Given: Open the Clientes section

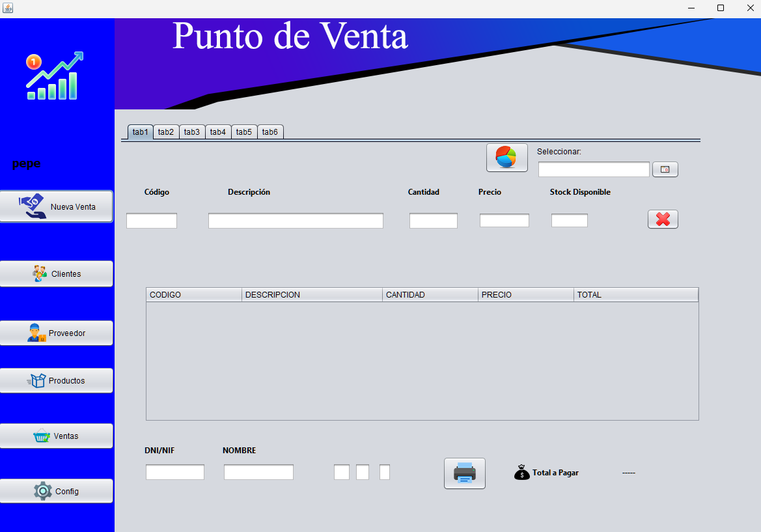Looking at the screenshot, I should 57,273.
